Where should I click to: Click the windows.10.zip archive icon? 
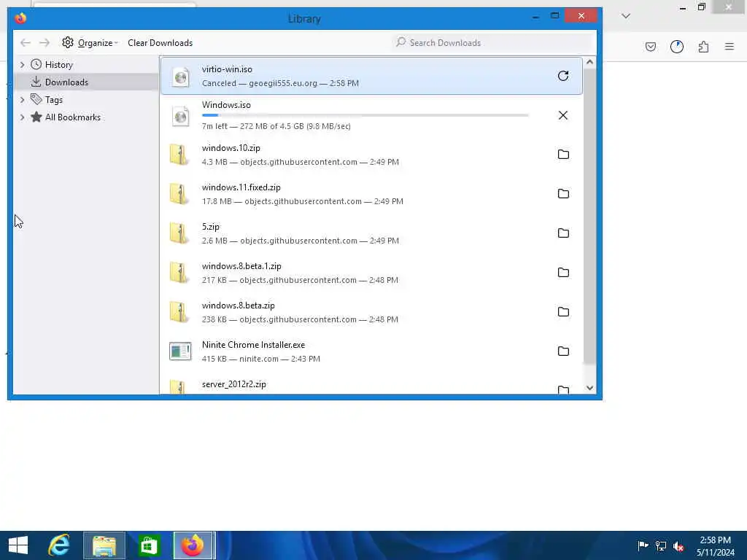tap(179, 155)
